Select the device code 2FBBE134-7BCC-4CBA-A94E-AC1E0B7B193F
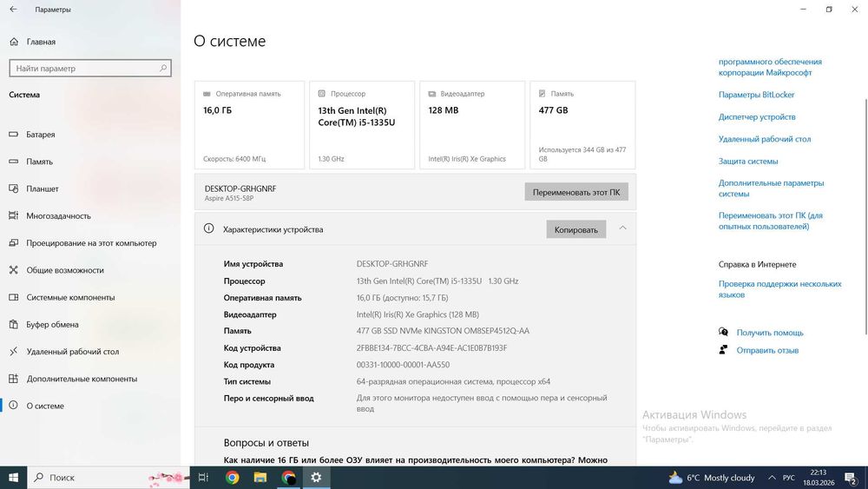 (x=431, y=347)
